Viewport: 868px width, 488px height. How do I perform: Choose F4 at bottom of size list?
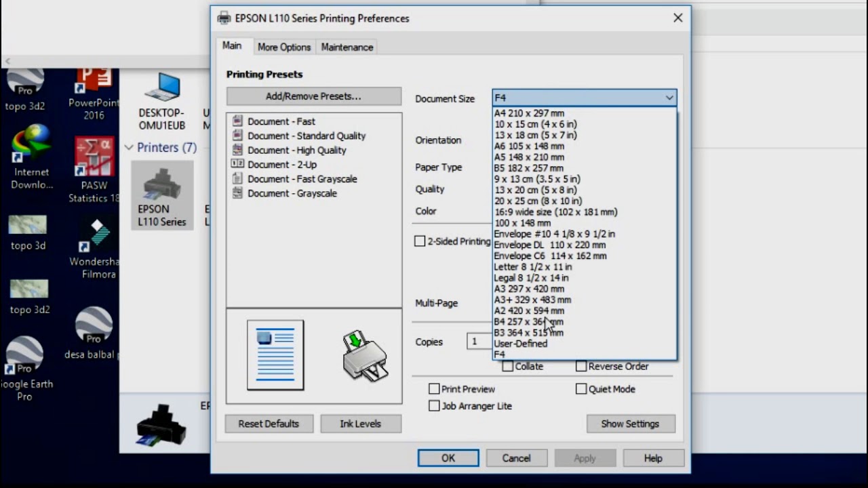(x=585, y=354)
